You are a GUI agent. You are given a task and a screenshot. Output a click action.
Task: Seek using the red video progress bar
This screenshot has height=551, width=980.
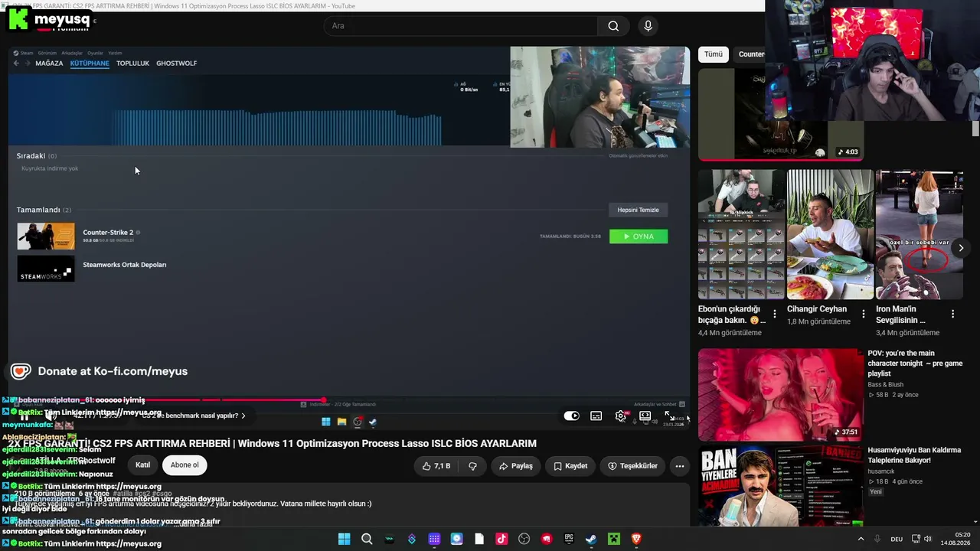click(x=348, y=399)
